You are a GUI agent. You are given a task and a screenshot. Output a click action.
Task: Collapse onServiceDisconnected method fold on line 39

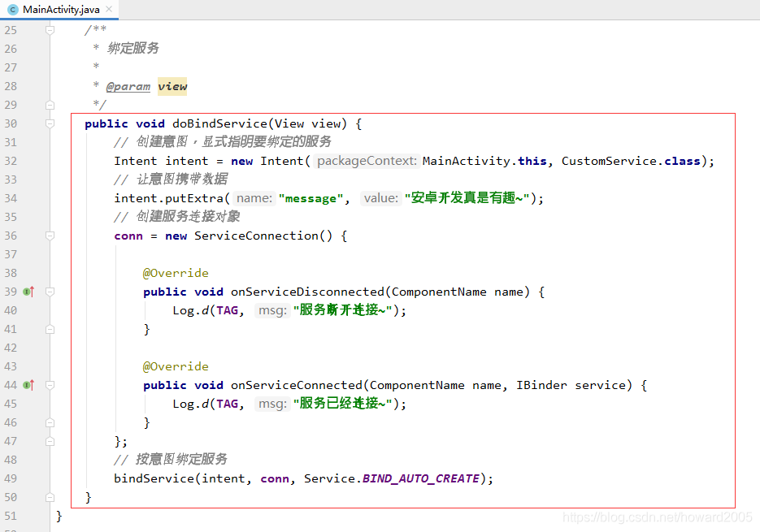(x=50, y=292)
